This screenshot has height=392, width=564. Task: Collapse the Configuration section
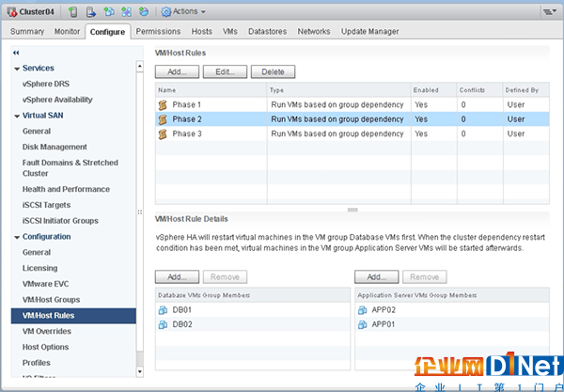click(x=17, y=237)
